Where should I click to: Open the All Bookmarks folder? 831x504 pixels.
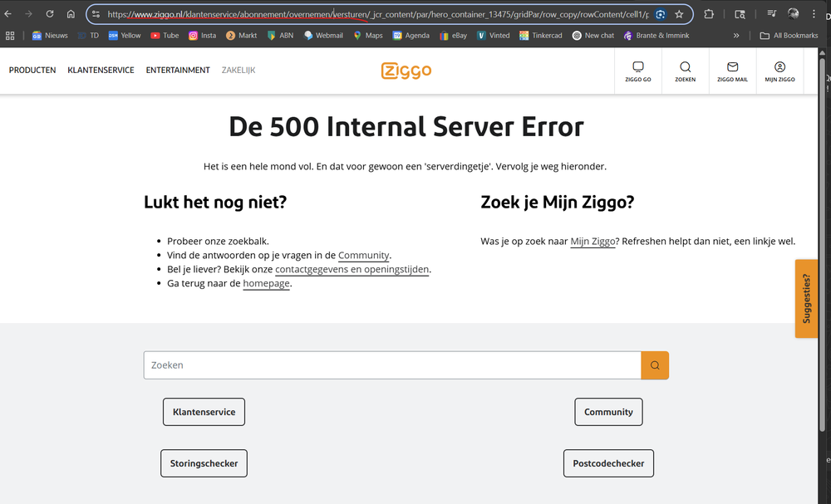(x=789, y=36)
